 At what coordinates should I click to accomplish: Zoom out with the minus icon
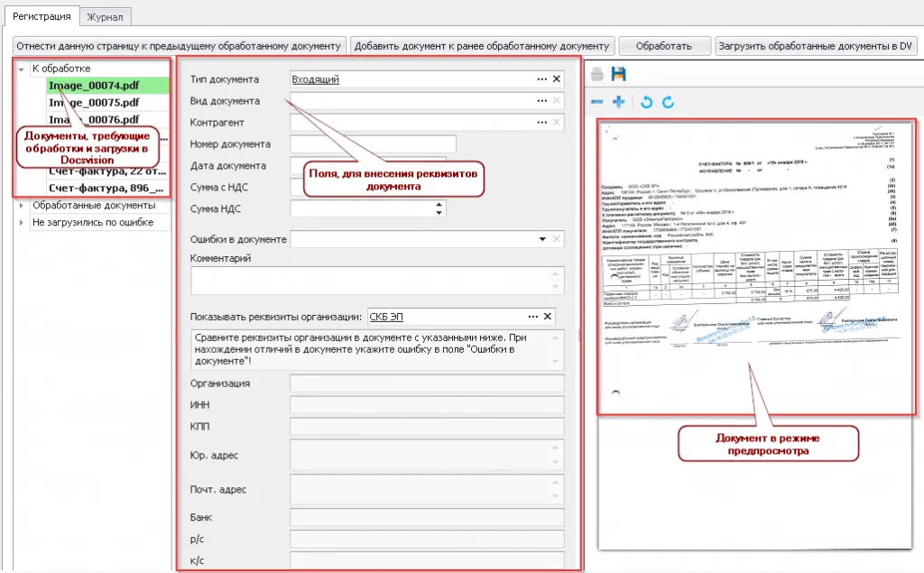tap(597, 102)
